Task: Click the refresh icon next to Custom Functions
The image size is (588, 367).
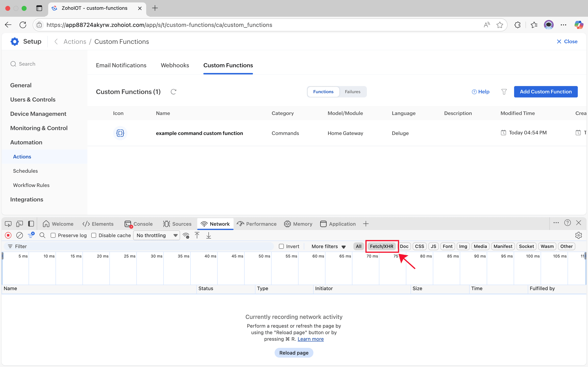Action: click(x=173, y=92)
